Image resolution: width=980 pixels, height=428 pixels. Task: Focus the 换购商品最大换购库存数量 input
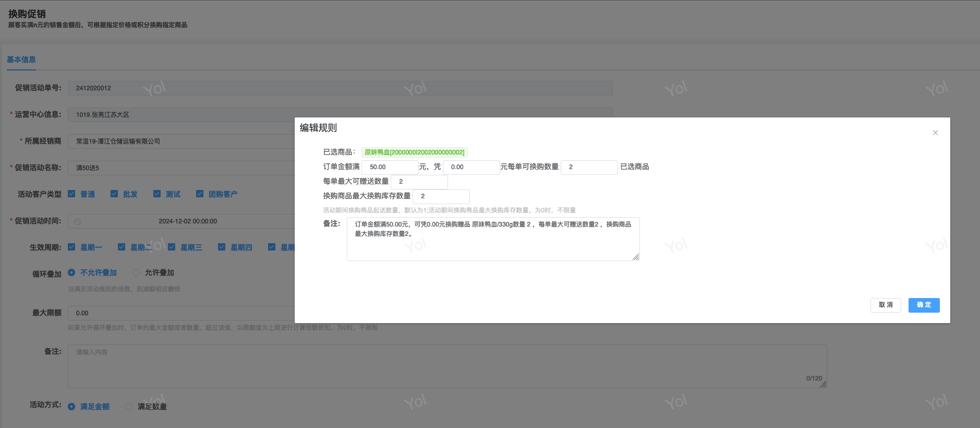tap(441, 196)
